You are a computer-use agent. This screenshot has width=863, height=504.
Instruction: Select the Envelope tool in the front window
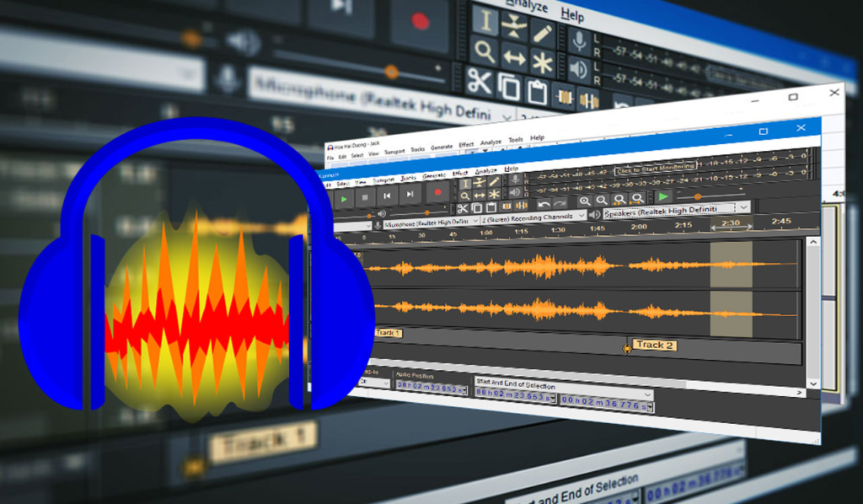click(480, 182)
